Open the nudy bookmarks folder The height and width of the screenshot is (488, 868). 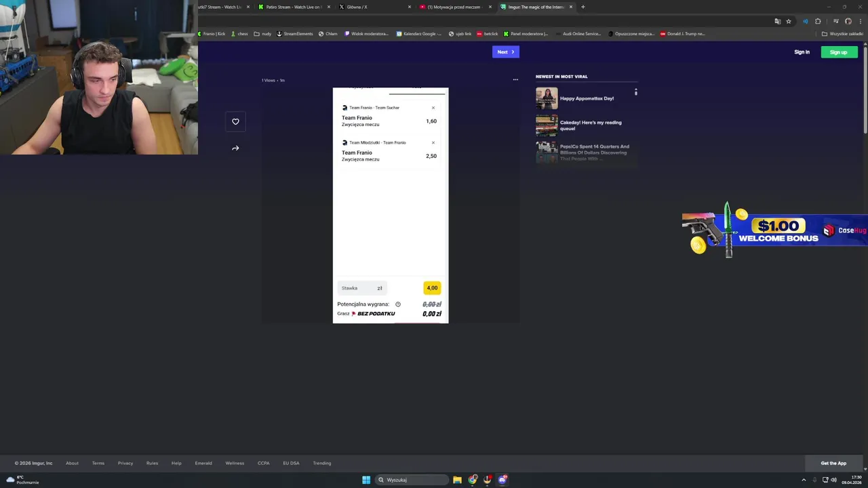click(x=262, y=33)
